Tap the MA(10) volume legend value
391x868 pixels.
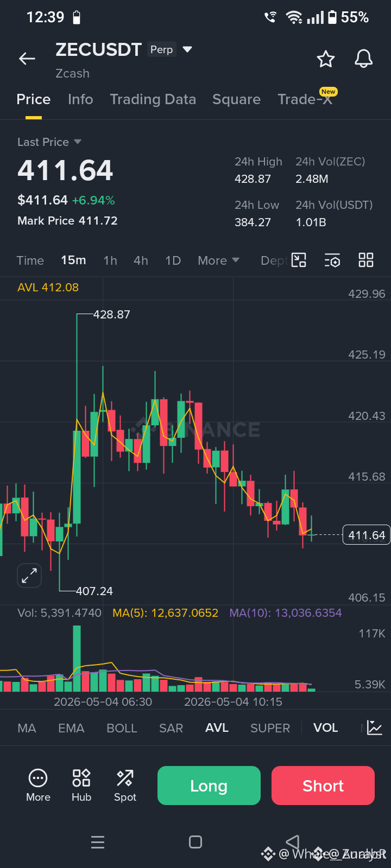click(x=286, y=613)
